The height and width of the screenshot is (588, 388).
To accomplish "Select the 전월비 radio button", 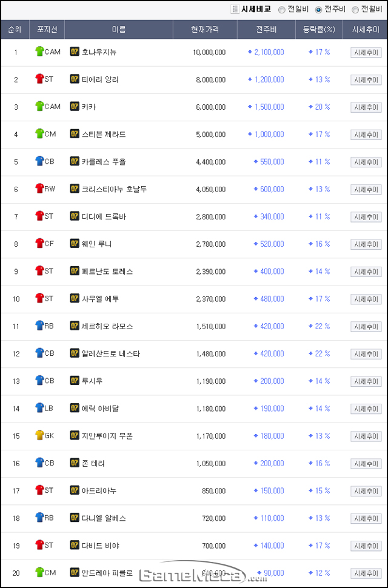I will [x=355, y=10].
